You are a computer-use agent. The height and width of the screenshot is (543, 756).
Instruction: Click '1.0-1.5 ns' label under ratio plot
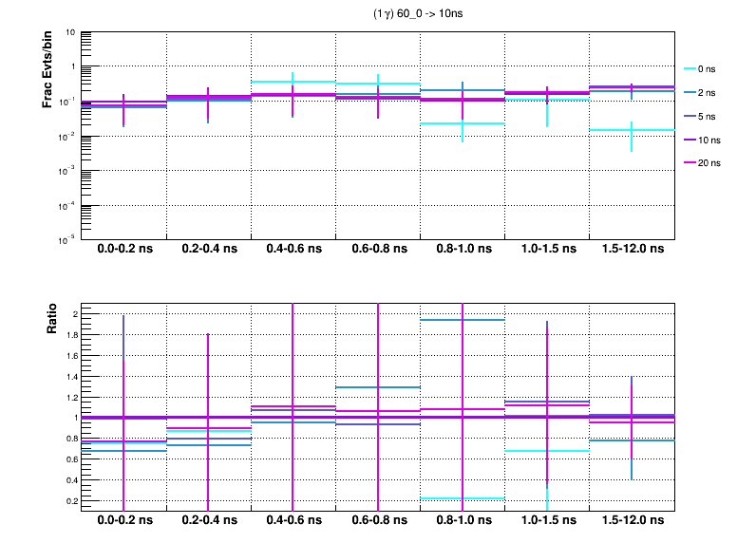(547, 521)
